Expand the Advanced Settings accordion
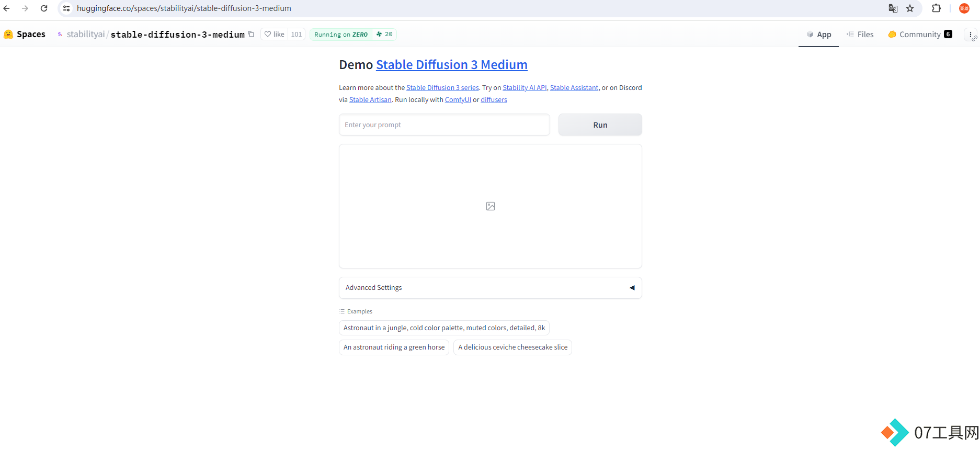The height and width of the screenshot is (450, 980). [x=491, y=288]
